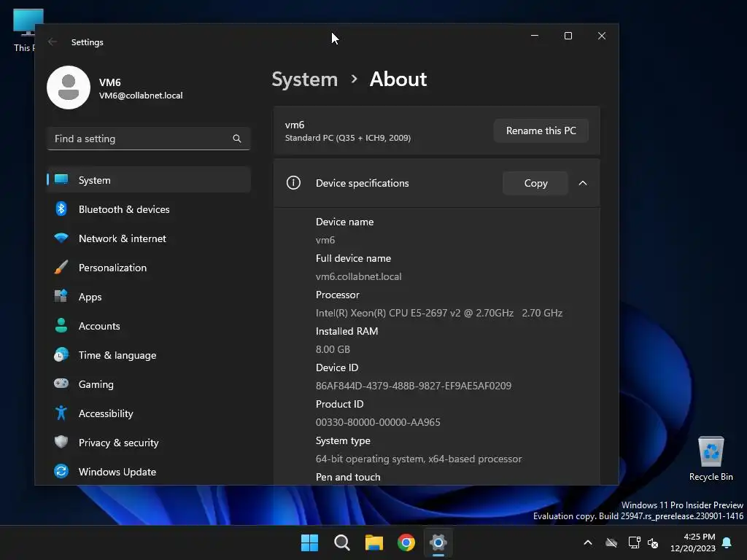This screenshot has width=747, height=560.
Task: Click the Accessibility figure icon
Action: (x=61, y=413)
